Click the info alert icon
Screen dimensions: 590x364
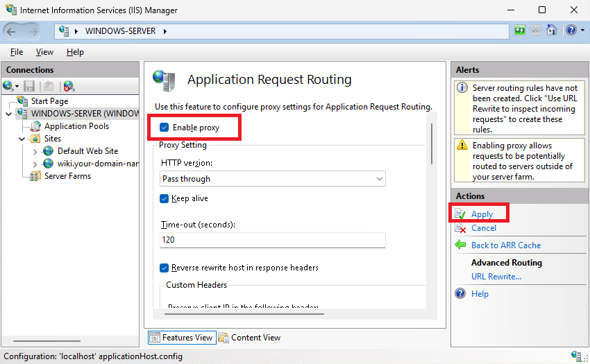462,87
